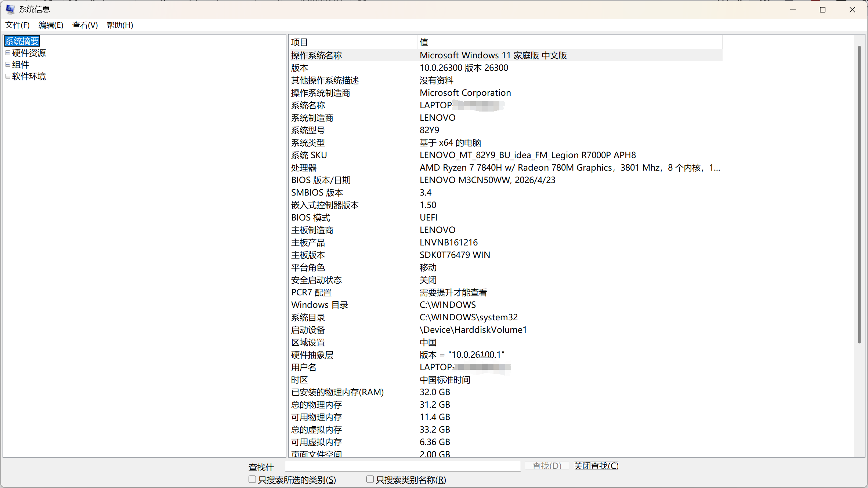Screen dimensions: 868x488
Task: Select the 系统摘要 tree item
Action: click(22, 41)
